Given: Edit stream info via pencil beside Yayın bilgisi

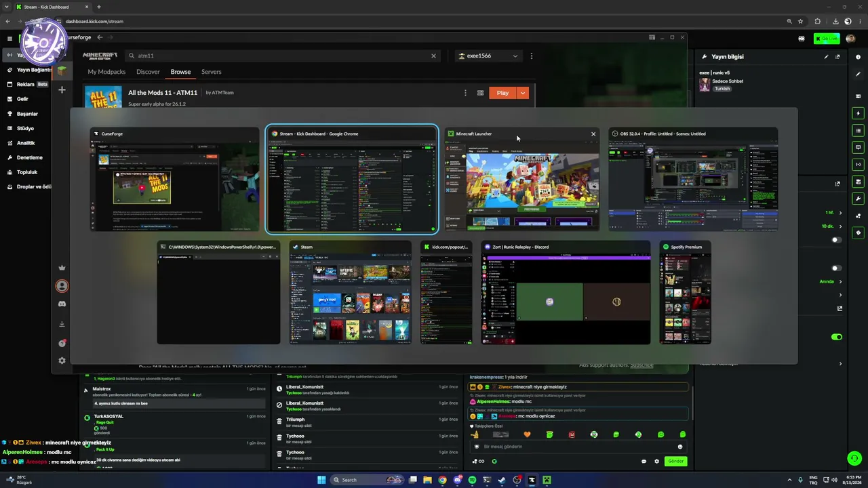Looking at the screenshot, I should [x=826, y=57].
